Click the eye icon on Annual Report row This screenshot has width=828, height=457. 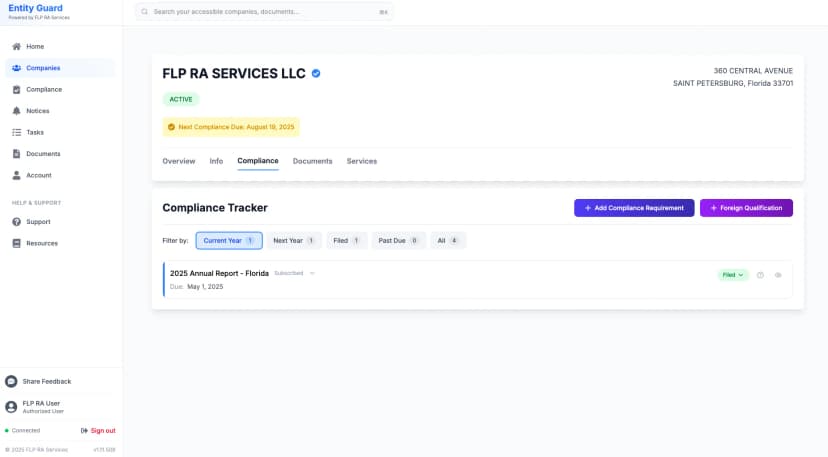pos(778,275)
